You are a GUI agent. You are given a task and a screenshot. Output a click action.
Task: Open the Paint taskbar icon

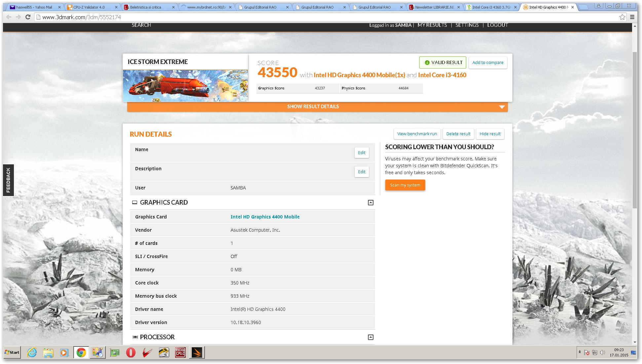(98, 352)
